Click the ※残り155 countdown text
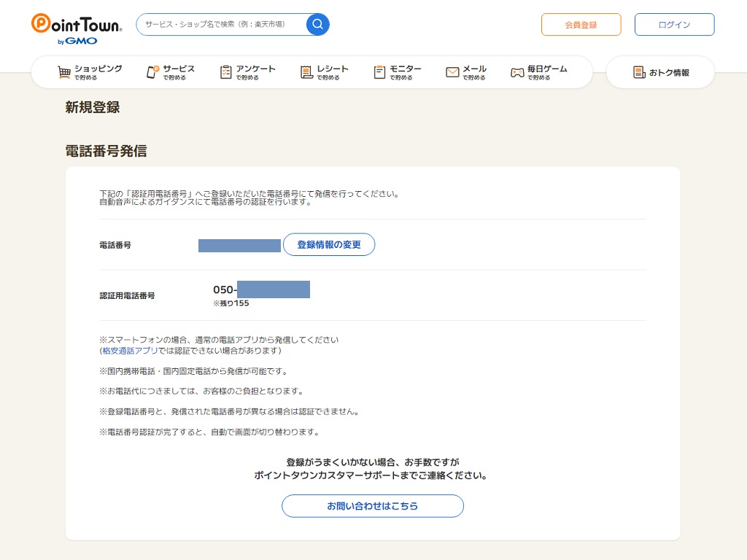747x560 pixels. pyautogui.click(x=231, y=303)
